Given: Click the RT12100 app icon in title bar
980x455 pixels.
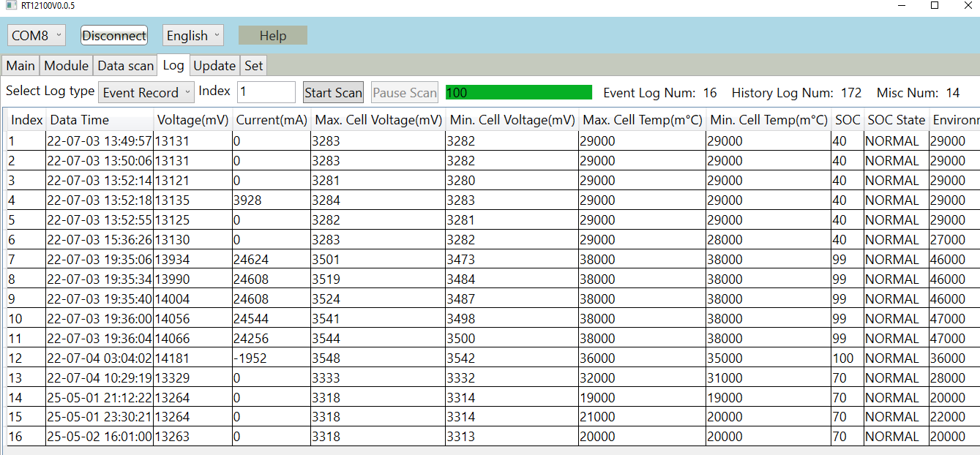Looking at the screenshot, I should (x=10, y=6).
